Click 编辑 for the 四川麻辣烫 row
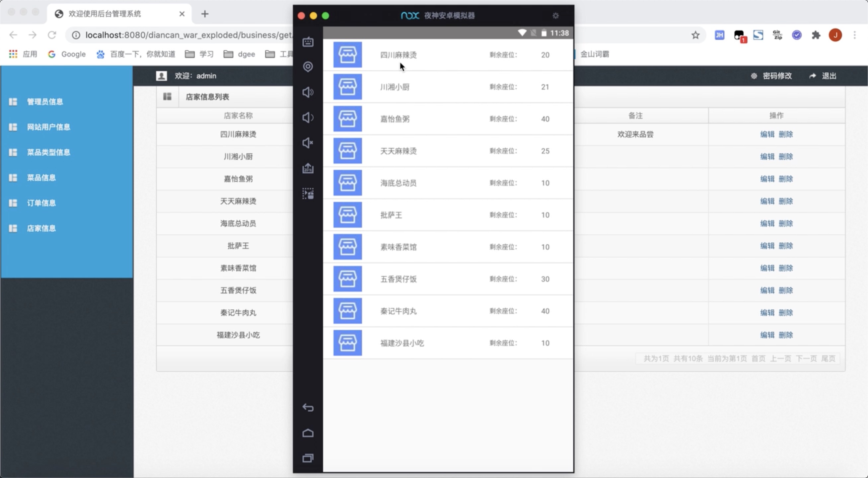Screen dimensions: 868x478 (x=767, y=134)
